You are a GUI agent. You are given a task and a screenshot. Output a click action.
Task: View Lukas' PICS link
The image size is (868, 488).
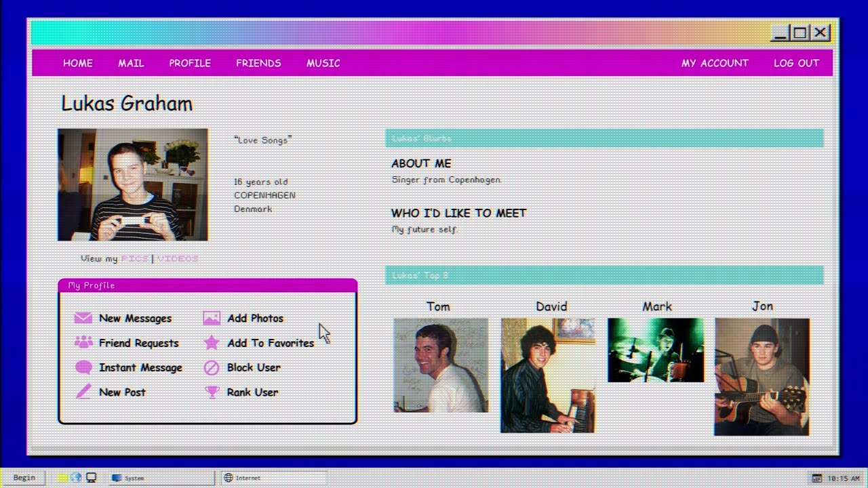pyautogui.click(x=134, y=258)
